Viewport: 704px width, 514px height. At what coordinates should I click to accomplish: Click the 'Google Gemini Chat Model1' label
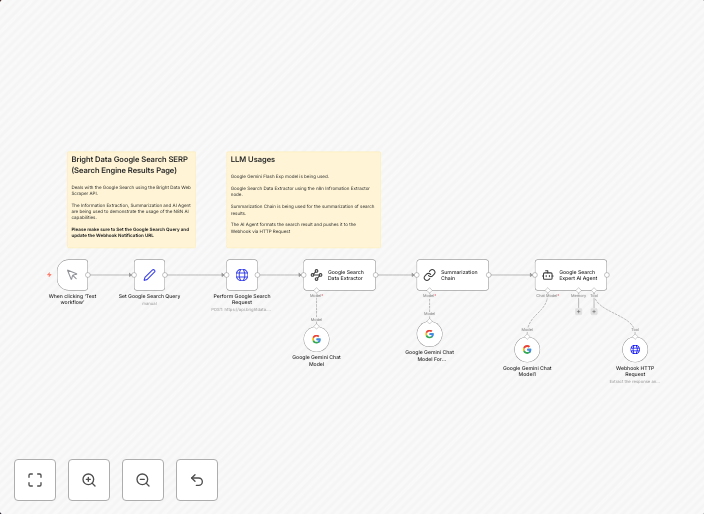[x=527, y=371]
